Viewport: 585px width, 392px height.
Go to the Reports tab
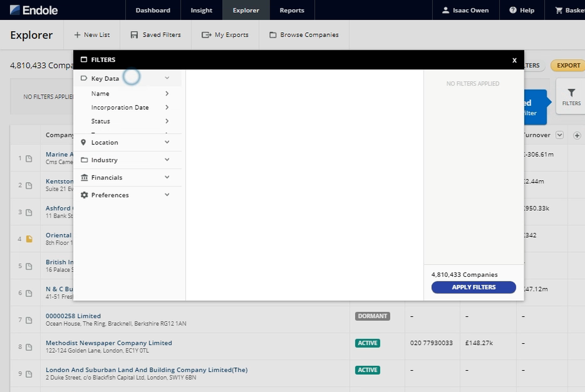pyautogui.click(x=292, y=10)
